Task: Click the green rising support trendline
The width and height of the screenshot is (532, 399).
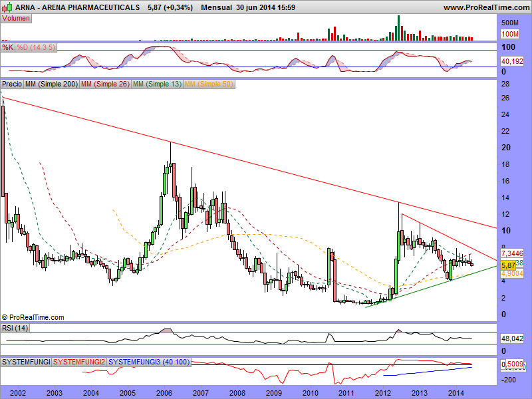Action: [431, 287]
